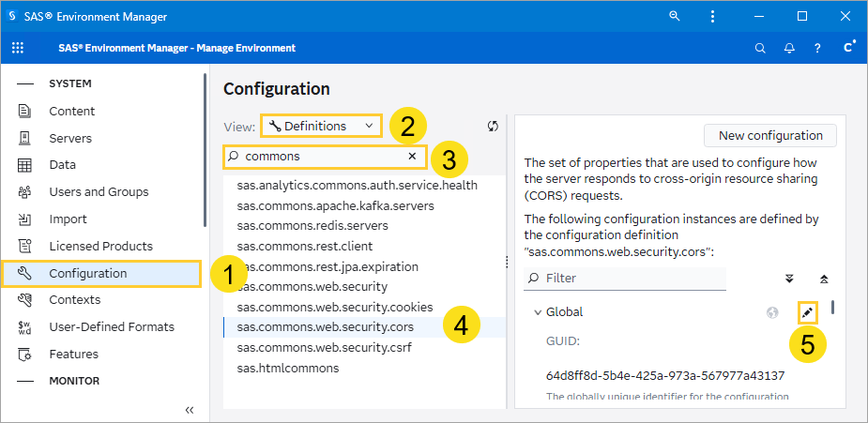Collapse the navigation sidebar
Screen dimensions: 868x423
pyautogui.click(x=190, y=410)
